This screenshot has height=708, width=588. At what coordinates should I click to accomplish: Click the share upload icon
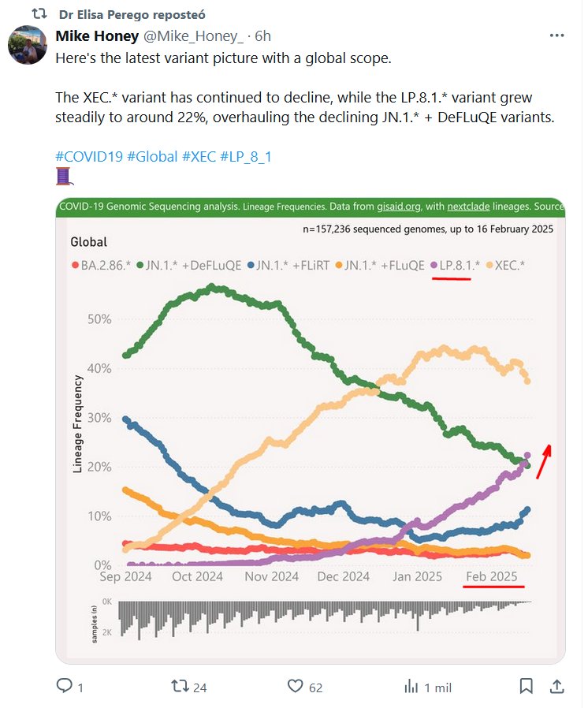pos(556,687)
